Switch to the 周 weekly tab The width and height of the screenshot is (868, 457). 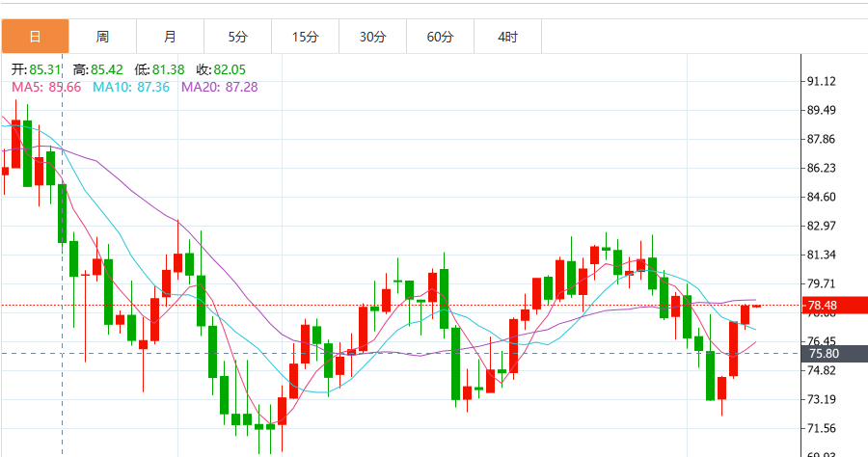[102, 37]
